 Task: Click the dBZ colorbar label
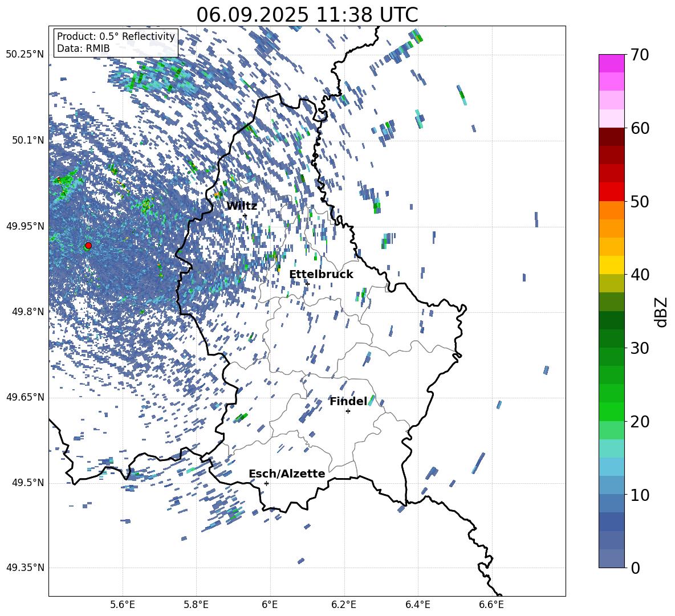click(x=661, y=312)
